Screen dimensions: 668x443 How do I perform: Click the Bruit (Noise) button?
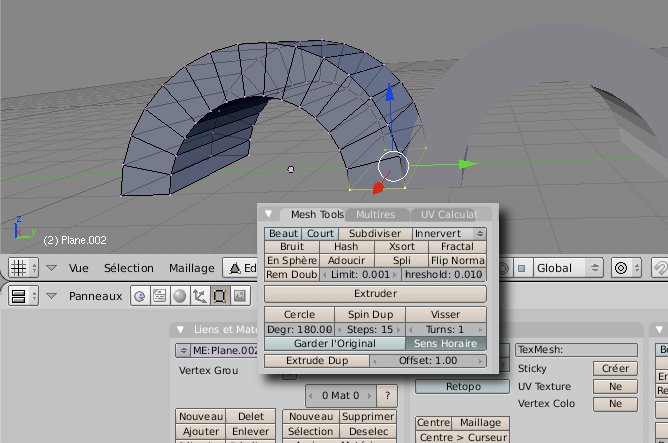tap(292, 247)
